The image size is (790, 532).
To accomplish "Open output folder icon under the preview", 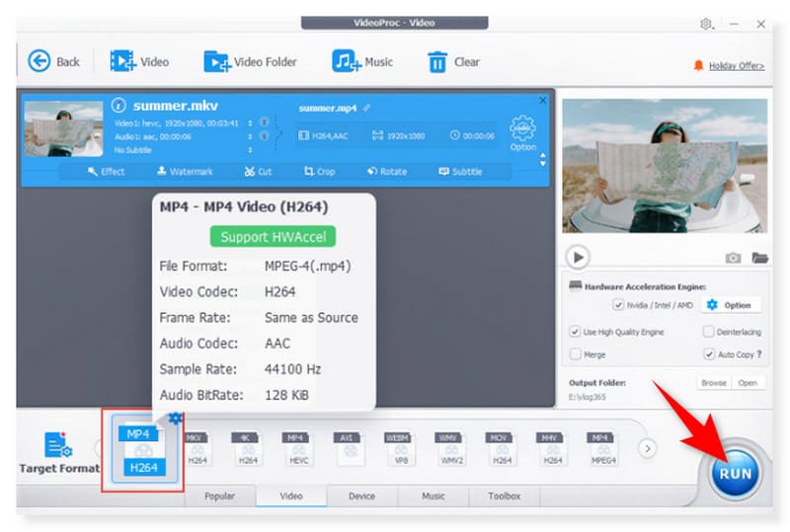I will tap(759, 258).
